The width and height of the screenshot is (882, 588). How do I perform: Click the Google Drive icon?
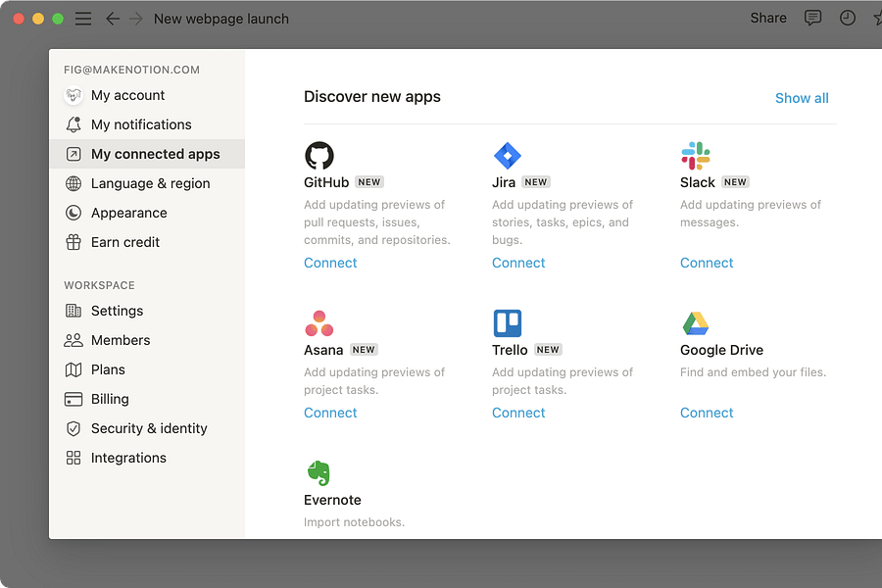pyautogui.click(x=696, y=323)
